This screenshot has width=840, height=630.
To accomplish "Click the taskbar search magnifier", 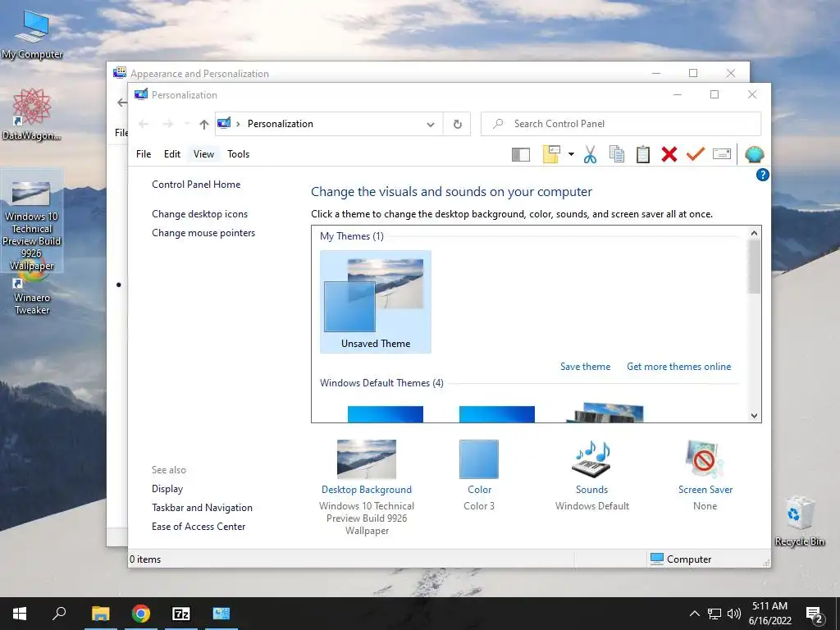I will 59,614.
